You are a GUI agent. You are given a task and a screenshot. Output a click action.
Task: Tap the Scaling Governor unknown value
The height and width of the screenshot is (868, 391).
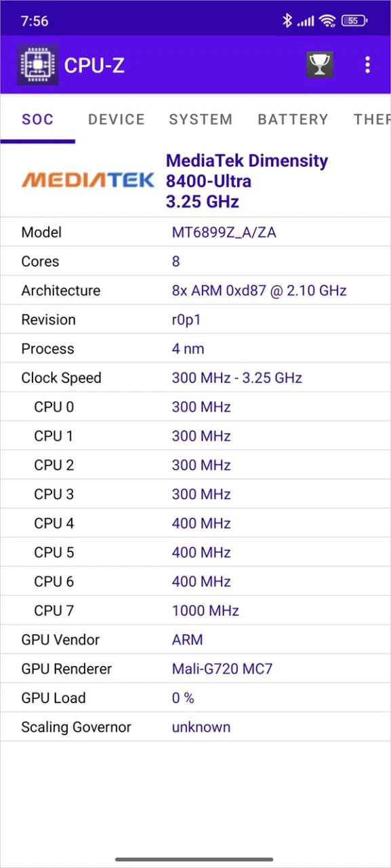coord(201,727)
